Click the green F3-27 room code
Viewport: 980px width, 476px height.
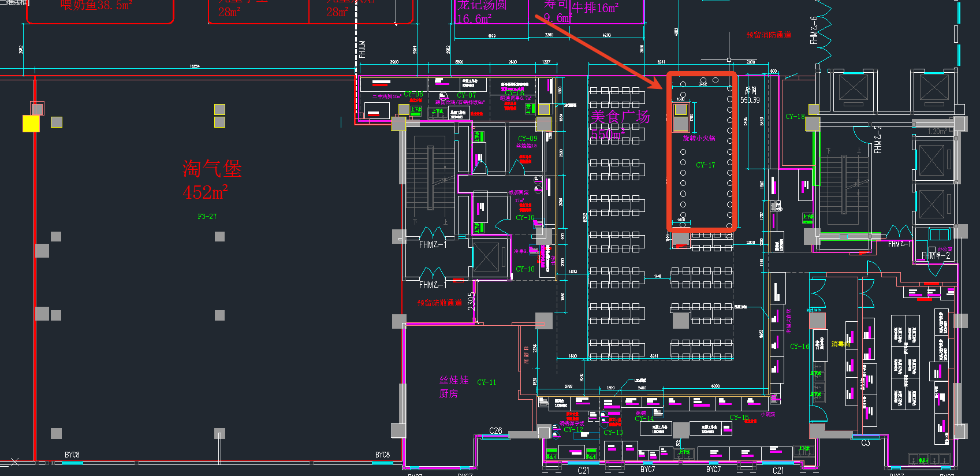(x=207, y=217)
